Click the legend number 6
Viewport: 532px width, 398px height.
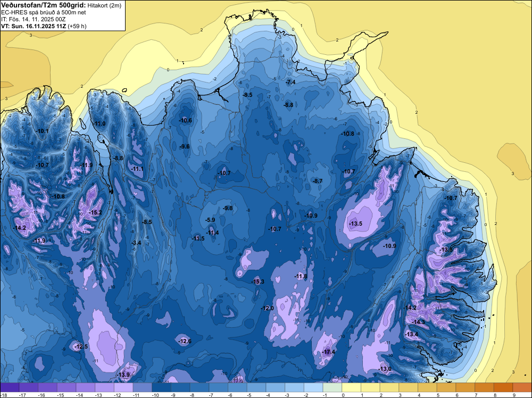tap(458, 395)
